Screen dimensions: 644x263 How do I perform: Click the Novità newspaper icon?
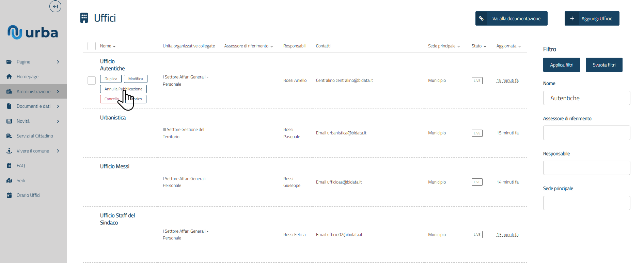click(9, 121)
